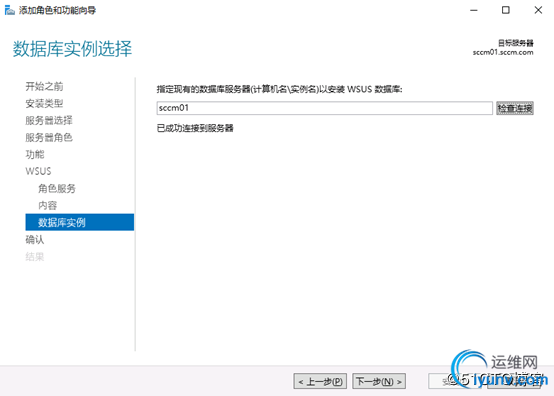Viewport: 554px width, 396px height.
Task: Minimize the wizard window
Action: pyautogui.click(x=474, y=10)
